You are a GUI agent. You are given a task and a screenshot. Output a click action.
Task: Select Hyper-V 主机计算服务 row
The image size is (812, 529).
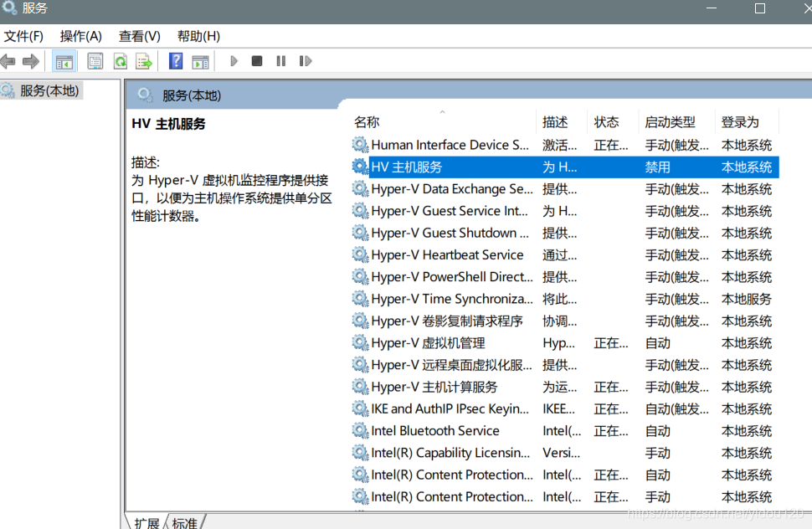(565, 388)
